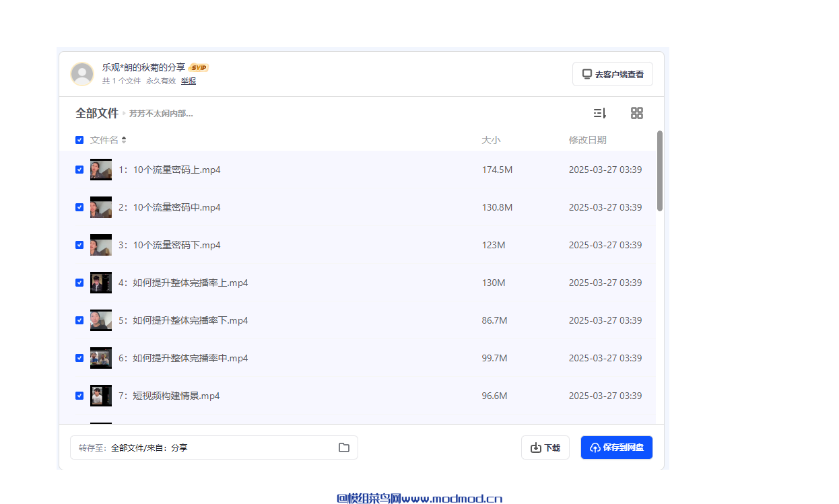Click file name 4：如何提升整体完播率上.mp4

click(183, 283)
